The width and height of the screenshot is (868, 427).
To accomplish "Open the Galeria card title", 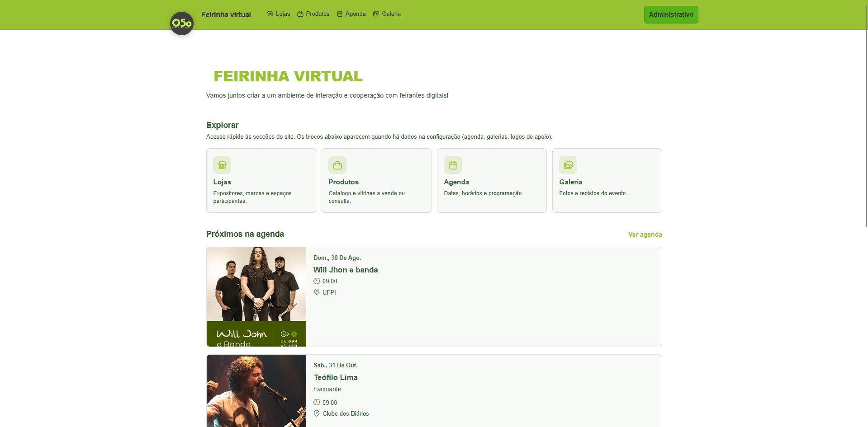I will 571,182.
